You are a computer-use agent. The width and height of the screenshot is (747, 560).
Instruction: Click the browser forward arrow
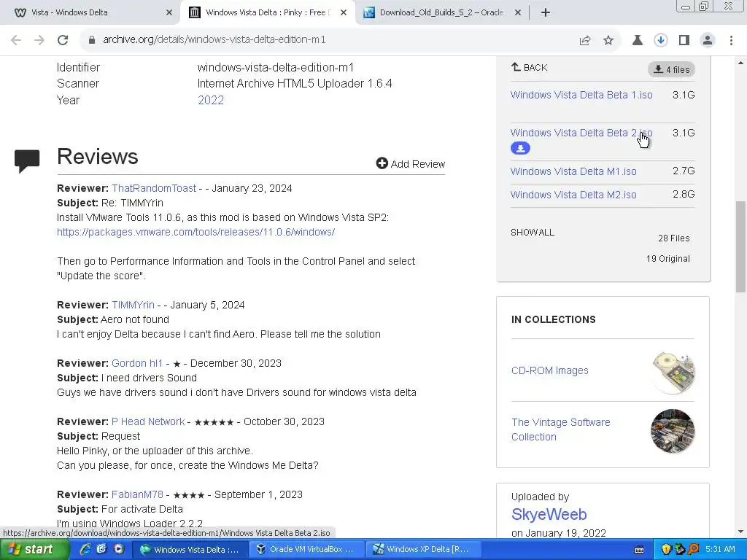click(39, 40)
